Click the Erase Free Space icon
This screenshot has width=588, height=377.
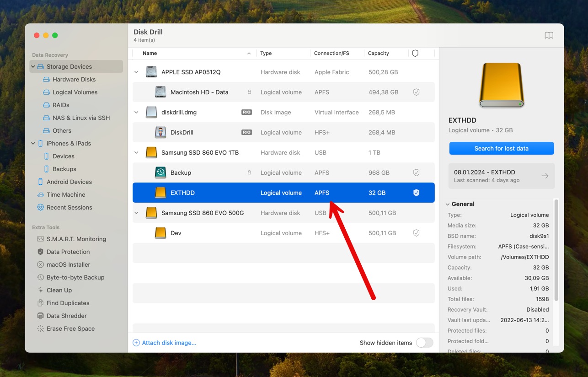click(x=41, y=329)
